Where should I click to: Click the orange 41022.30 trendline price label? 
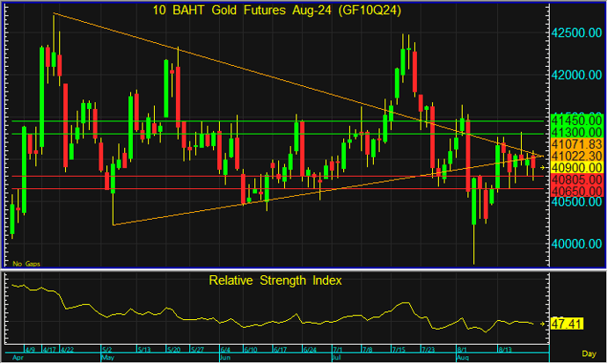coord(575,156)
